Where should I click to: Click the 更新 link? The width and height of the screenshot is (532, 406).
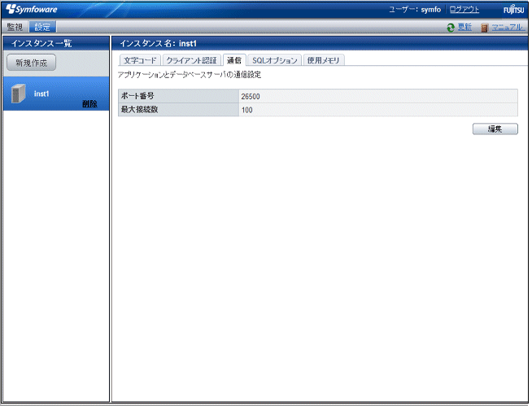464,27
